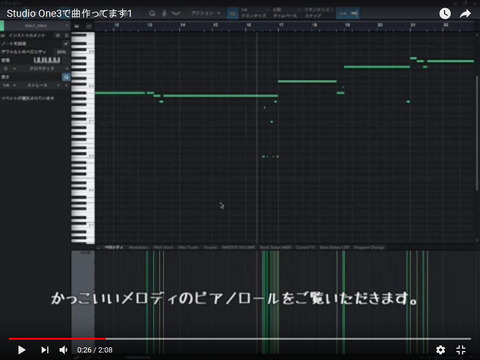This screenshot has height=360, width=480.
Task: Select the After Touch lane tab
Action: click(x=188, y=247)
